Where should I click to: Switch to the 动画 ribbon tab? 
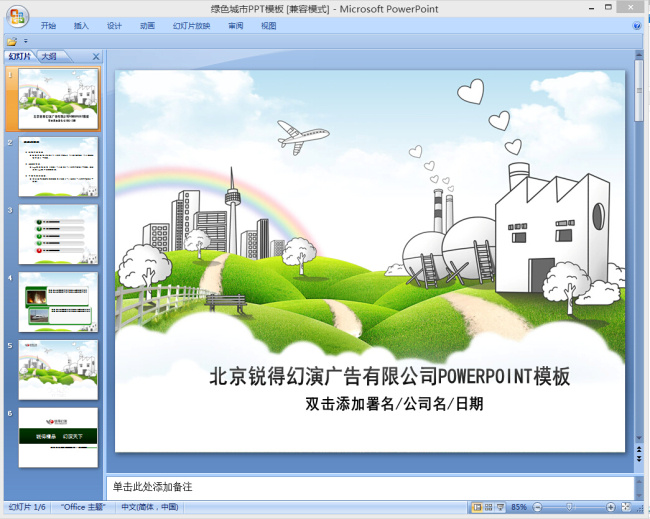[x=147, y=26]
